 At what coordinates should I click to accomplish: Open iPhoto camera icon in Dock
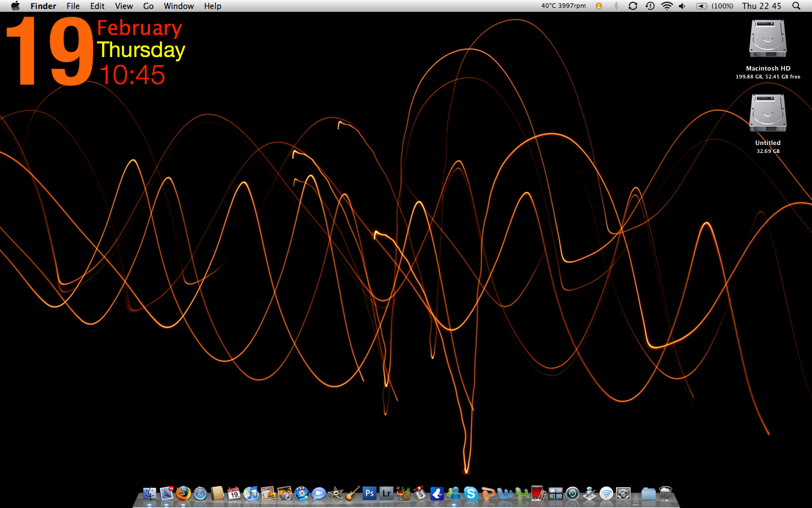pos(285,494)
